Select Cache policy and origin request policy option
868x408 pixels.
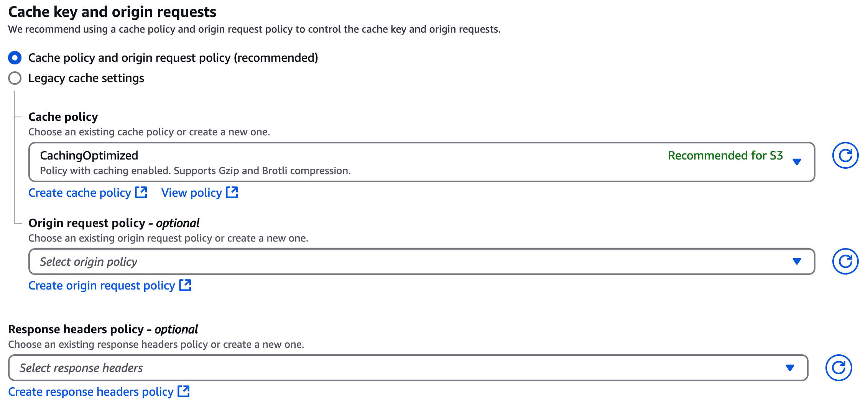pos(15,58)
